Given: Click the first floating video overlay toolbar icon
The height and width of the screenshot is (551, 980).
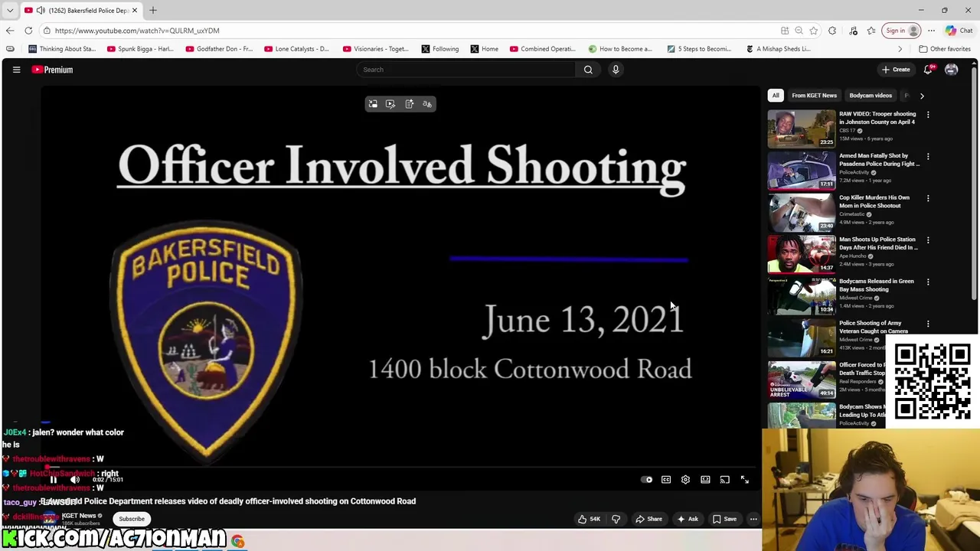Looking at the screenshot, I should click(373, 104).
